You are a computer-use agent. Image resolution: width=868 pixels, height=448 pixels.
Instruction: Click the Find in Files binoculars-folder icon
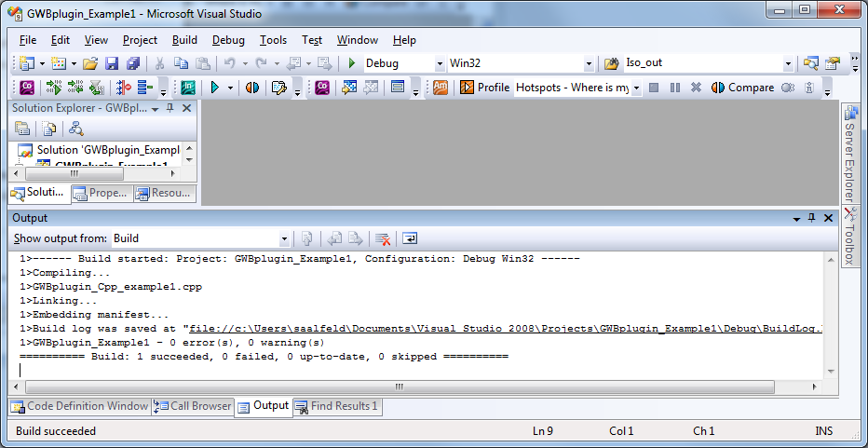pyautogui.click(x=611, y=63)
